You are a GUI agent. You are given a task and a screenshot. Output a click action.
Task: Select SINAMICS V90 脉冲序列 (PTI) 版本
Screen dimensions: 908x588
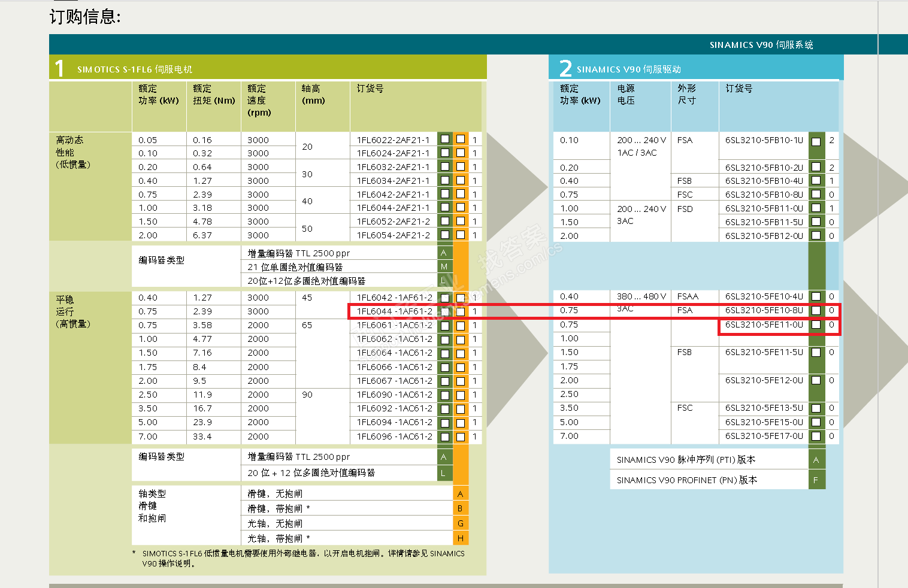(686, 460)
